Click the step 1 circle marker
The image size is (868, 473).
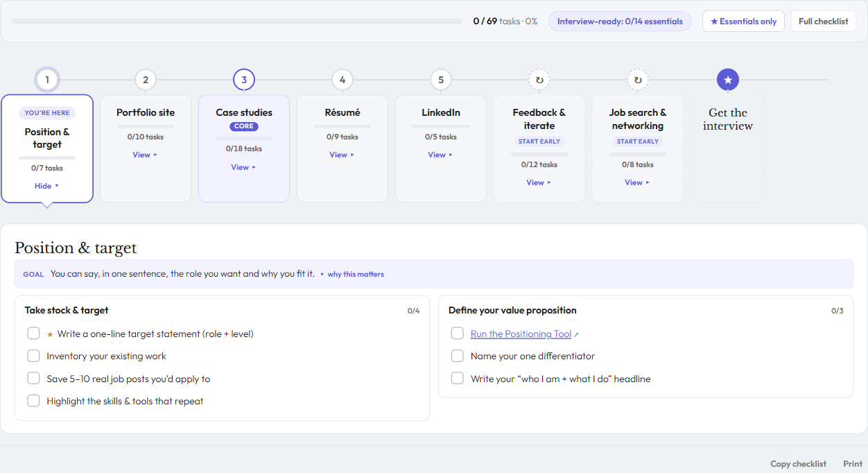point(47,80)
